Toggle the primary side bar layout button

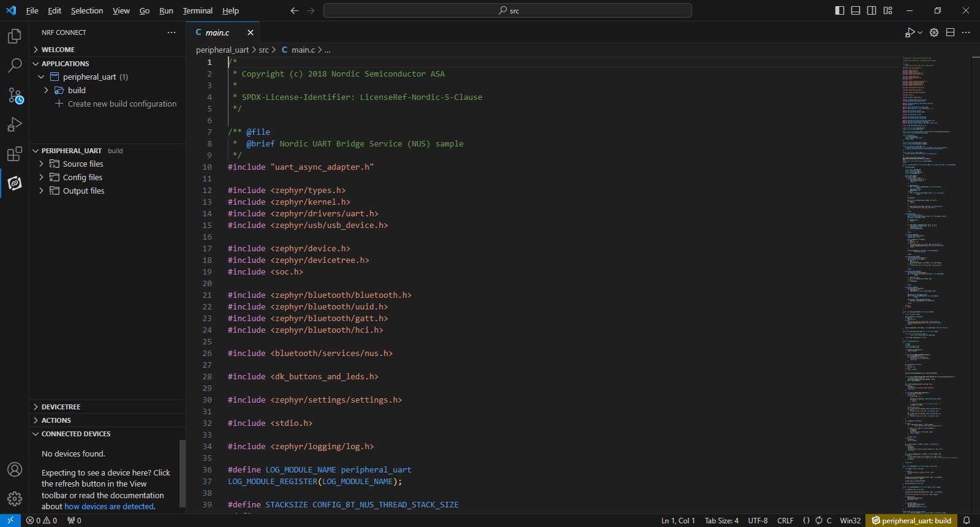839,10
